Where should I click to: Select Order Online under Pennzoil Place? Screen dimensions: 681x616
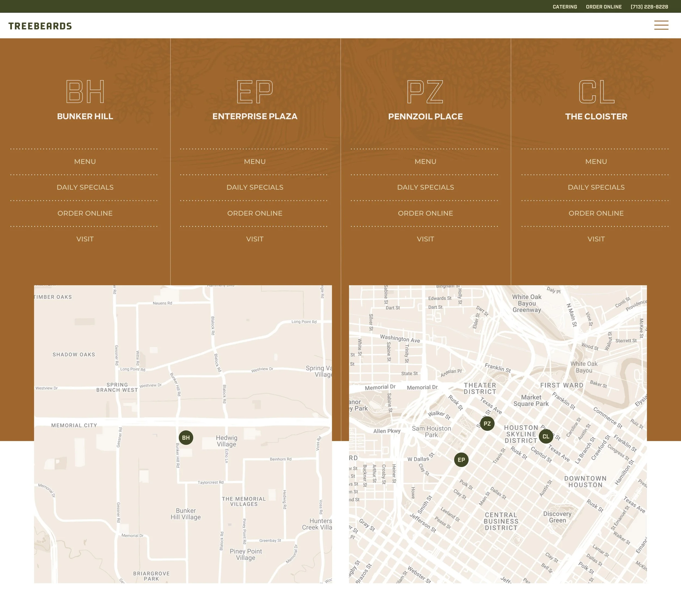tap(425, 213)
